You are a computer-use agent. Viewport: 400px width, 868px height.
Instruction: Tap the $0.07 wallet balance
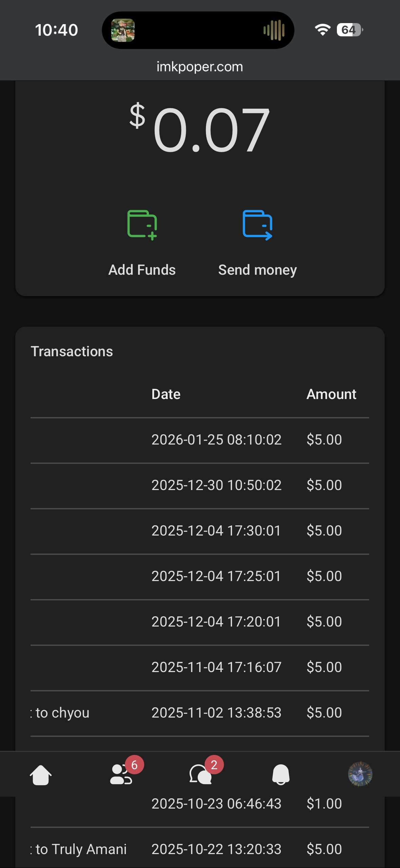(200, 129)
